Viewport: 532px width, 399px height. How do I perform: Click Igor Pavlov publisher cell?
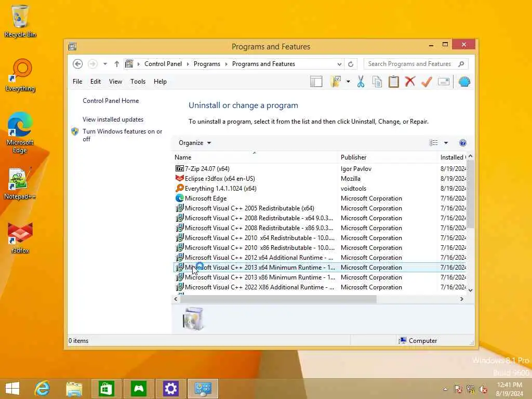[x=356, y=169]
